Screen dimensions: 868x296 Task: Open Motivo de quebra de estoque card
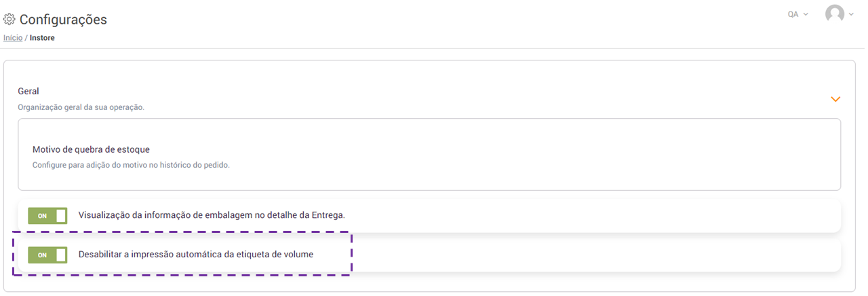pos(429,155)
